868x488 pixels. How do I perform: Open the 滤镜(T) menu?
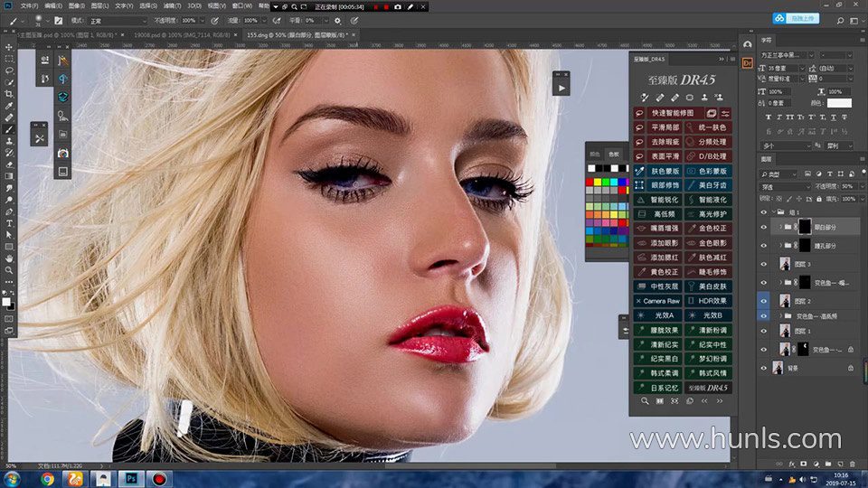pos(172,6)
